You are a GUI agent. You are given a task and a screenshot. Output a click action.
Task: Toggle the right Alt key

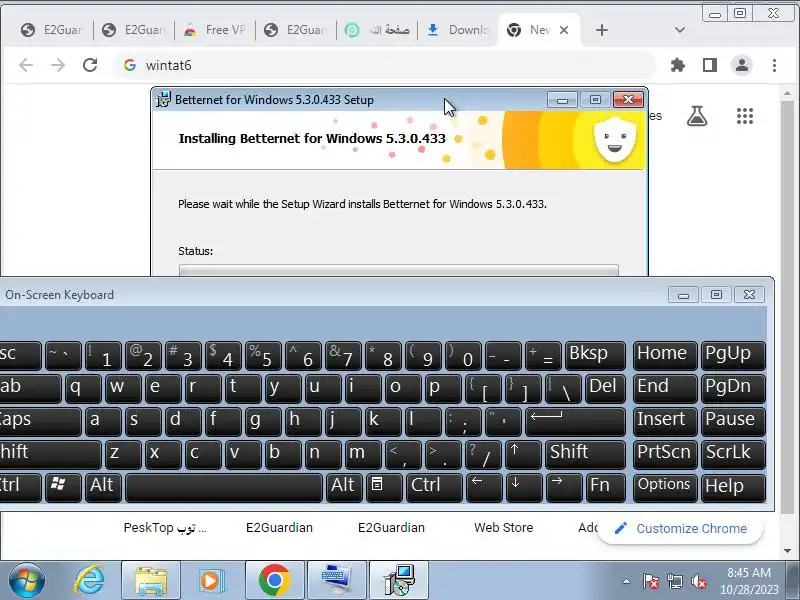click(343, 488)
